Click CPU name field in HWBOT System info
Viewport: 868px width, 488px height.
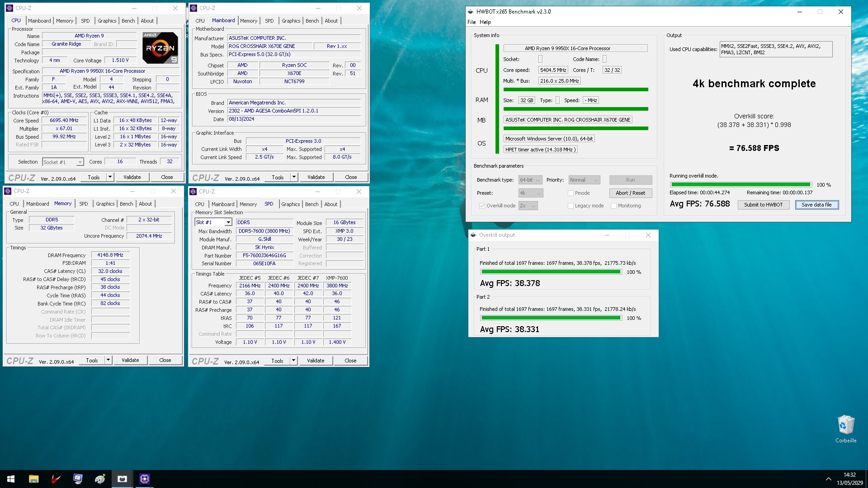575,48
